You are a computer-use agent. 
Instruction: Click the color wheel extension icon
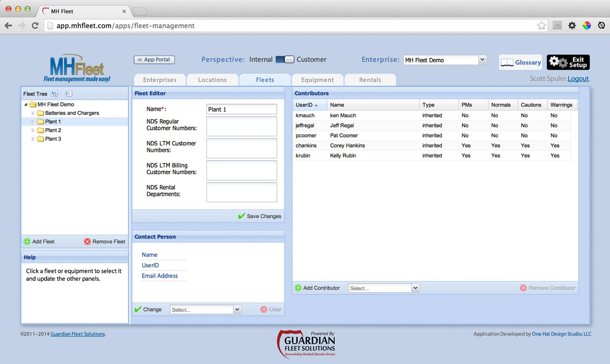click(x=587, y=26)
